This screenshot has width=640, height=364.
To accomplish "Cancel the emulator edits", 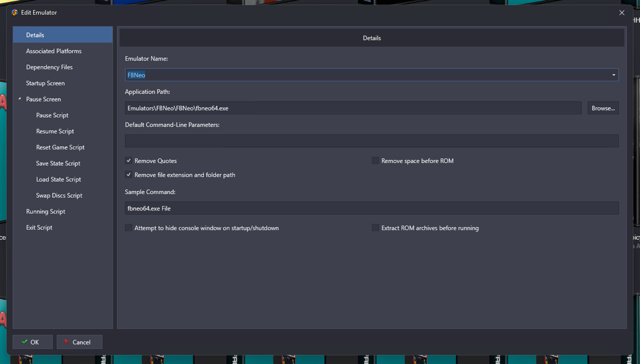I will tap(79, 342).
